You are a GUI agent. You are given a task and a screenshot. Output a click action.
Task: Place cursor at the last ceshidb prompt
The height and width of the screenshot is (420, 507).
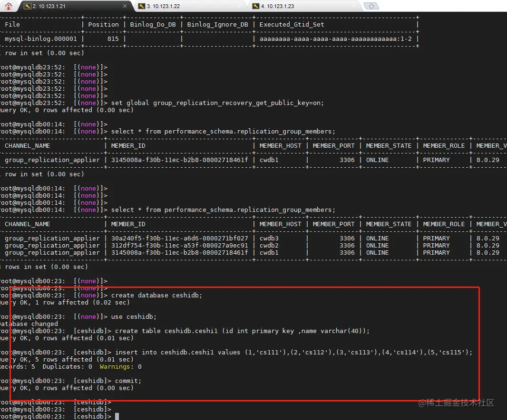(117, 417)
